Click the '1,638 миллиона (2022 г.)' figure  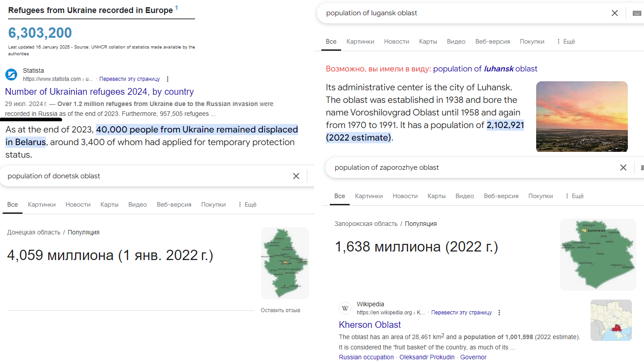[417, 247]
